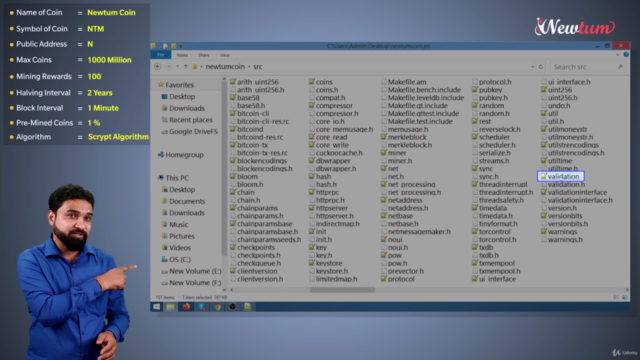Select the validation file
The height and width of the screenshot is (360, 640).
560,176
